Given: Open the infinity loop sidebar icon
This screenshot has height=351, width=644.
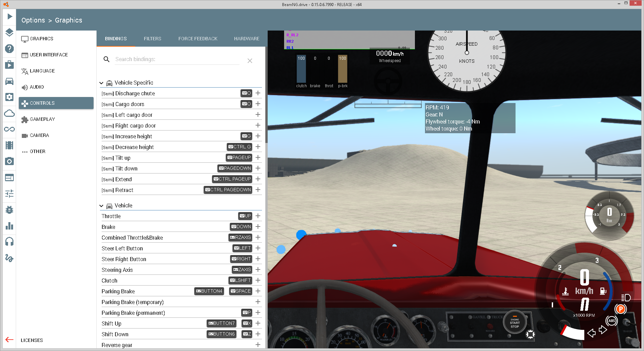Looking at the screenshot, I should tap(9, 129).
